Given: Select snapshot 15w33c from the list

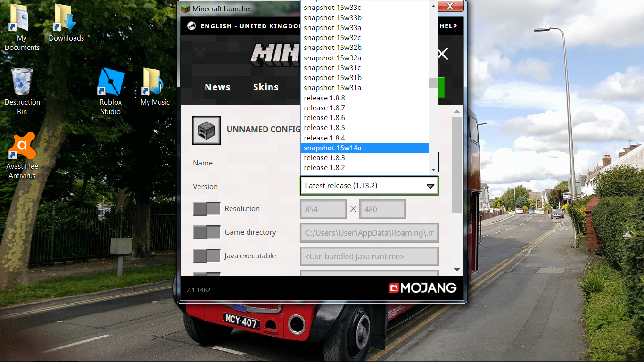Looking at the screenshot, I should point(364,8).
